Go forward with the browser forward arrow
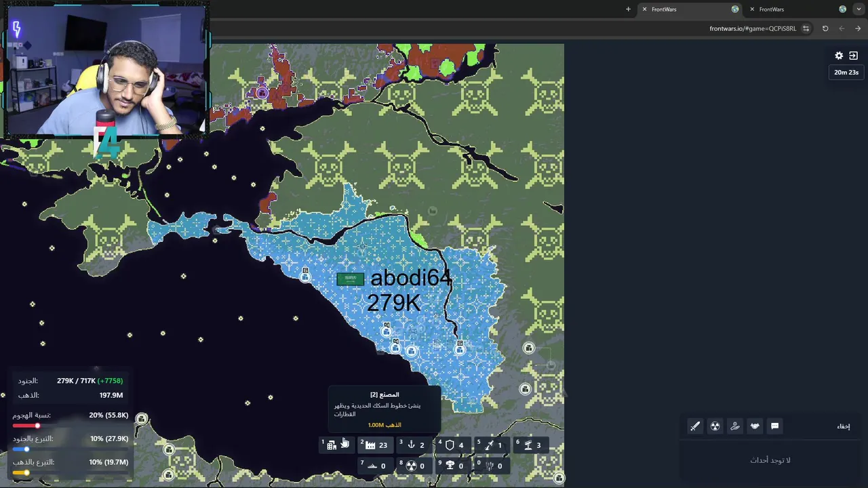The width and height of the screenshot is (868, 488). 858,28
